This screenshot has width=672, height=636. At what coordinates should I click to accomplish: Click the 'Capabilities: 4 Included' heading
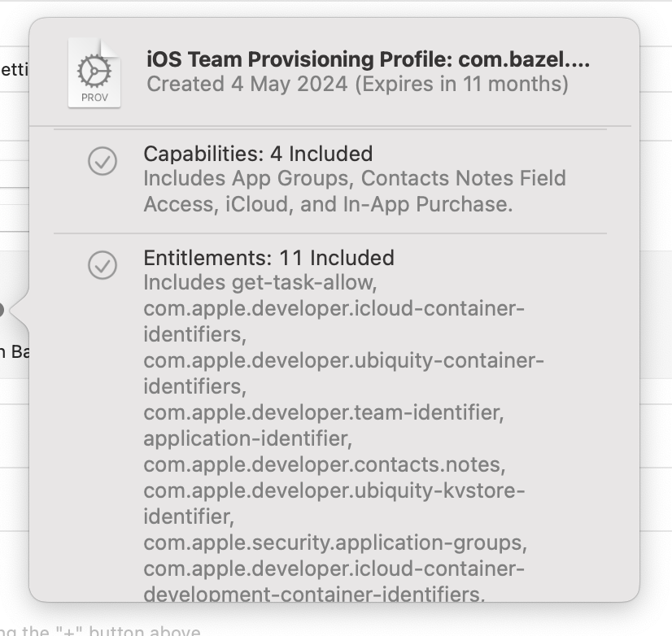click(258, 154)
